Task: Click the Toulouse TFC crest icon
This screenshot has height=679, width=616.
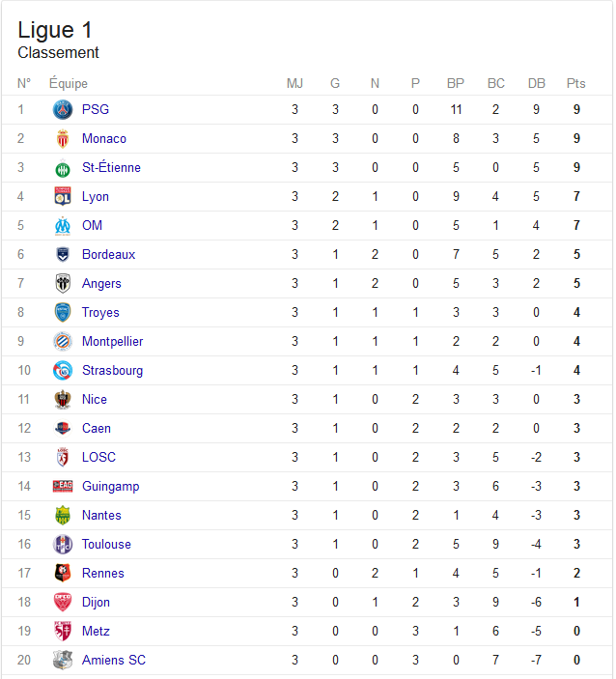Action: pyautogui.click(x=63, y=545)
